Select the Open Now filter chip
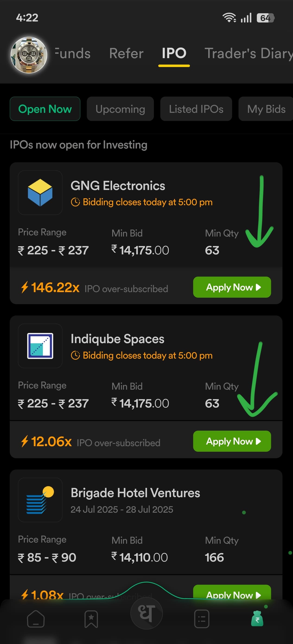This screenshot has width=293, height=644. point(45,109)
